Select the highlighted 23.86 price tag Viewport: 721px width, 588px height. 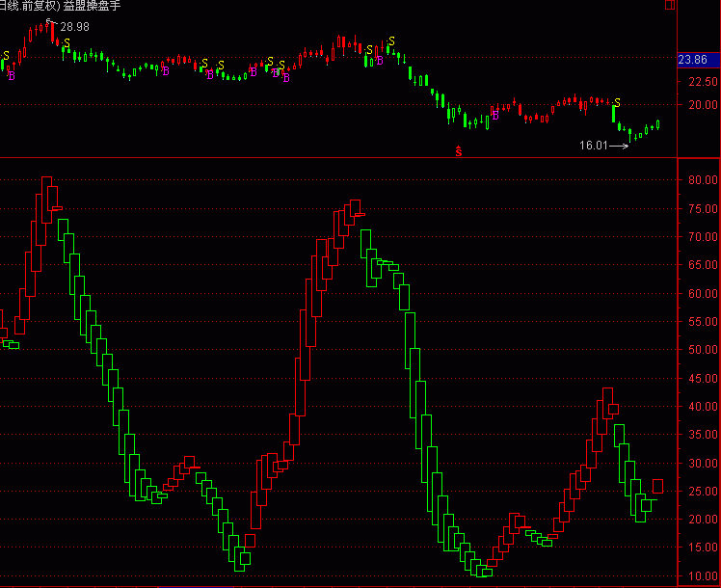coord(699,60)
